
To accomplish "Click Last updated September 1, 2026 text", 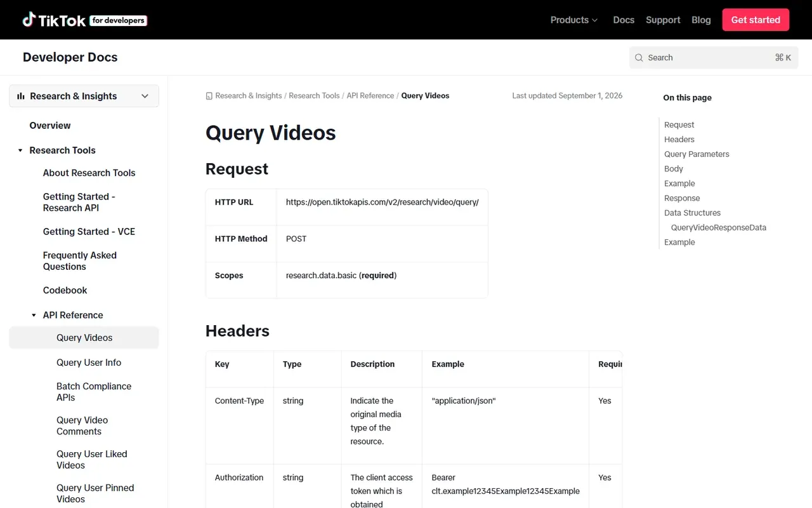I will [x=567, y=96].
